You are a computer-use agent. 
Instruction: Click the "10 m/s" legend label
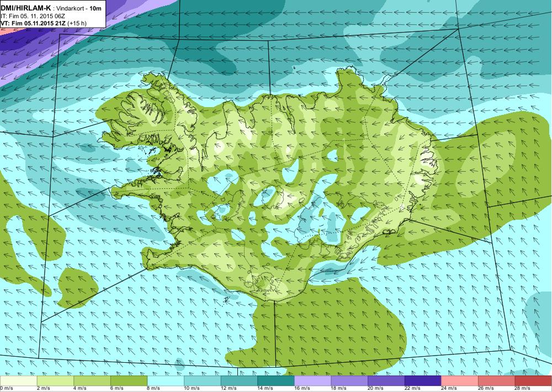(x=192, y=388)
